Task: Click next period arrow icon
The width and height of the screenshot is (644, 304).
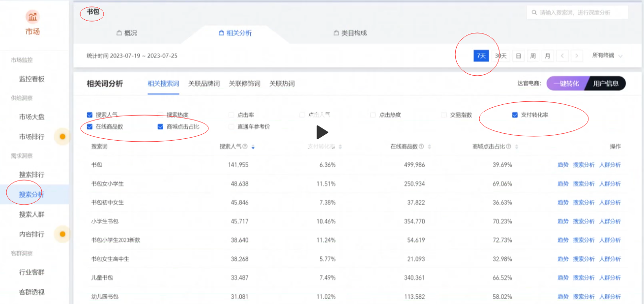Action: (x=577, y=56)
